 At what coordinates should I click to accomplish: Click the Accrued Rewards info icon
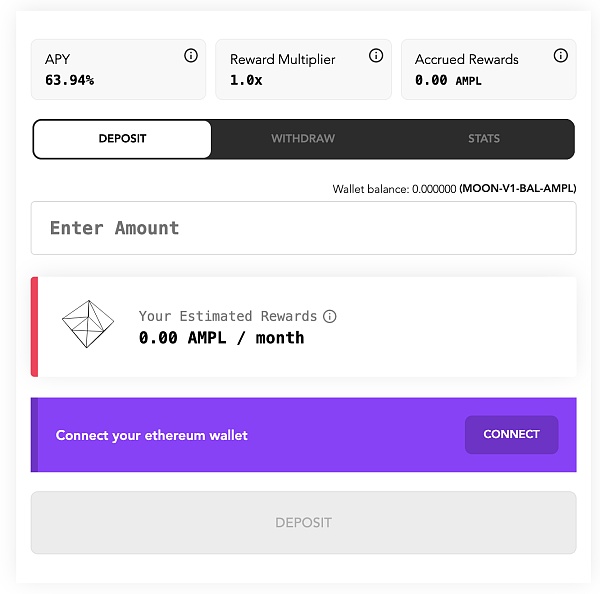(561, 55)
